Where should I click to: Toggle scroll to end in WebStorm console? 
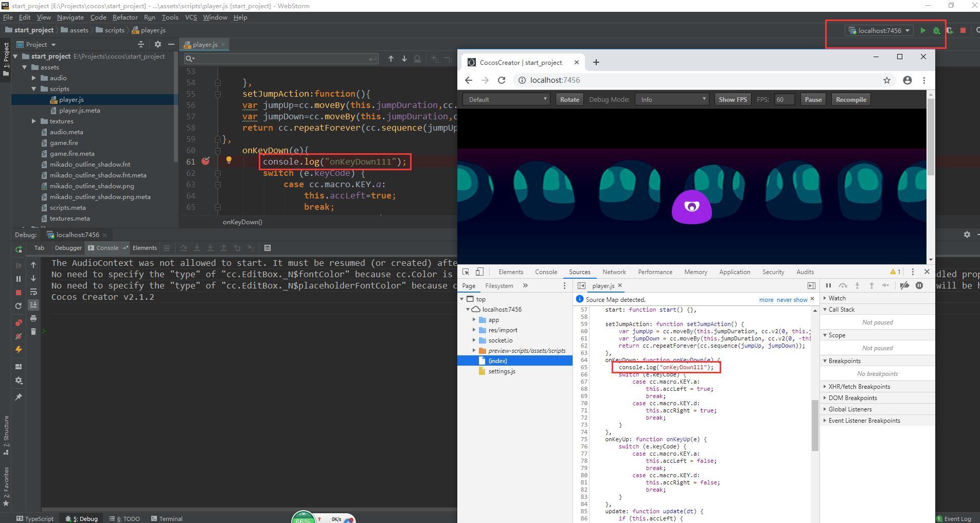click(33, 305)
